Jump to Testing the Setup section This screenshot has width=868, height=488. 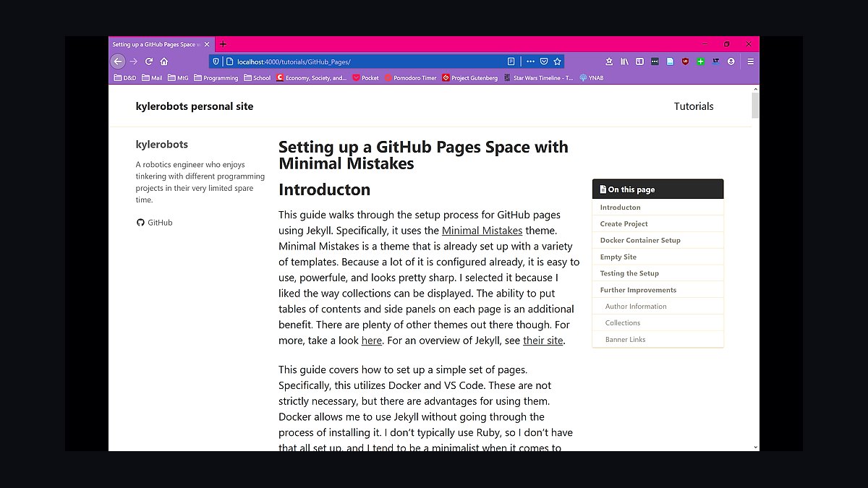coord(658,273)
